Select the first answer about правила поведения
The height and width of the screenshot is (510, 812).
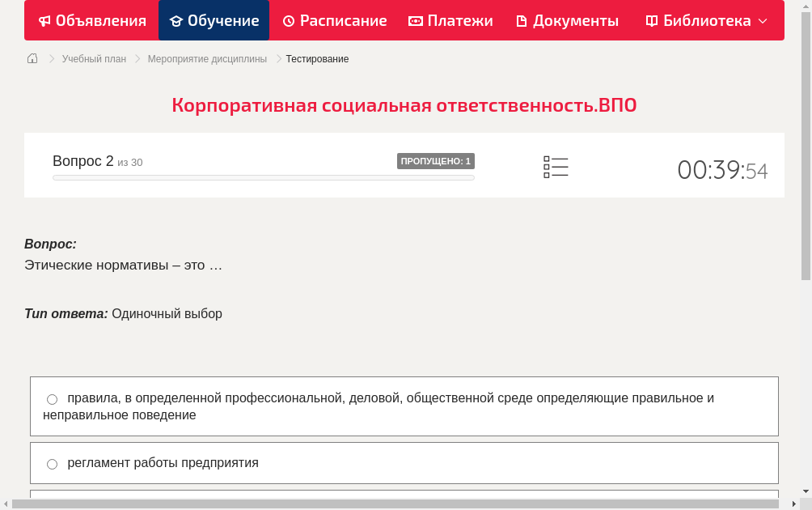point(404,406)
